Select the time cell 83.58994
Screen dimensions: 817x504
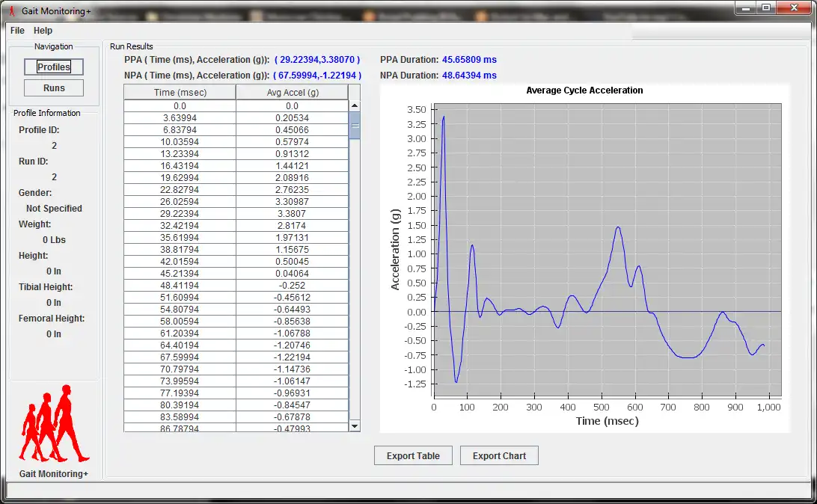180,417
